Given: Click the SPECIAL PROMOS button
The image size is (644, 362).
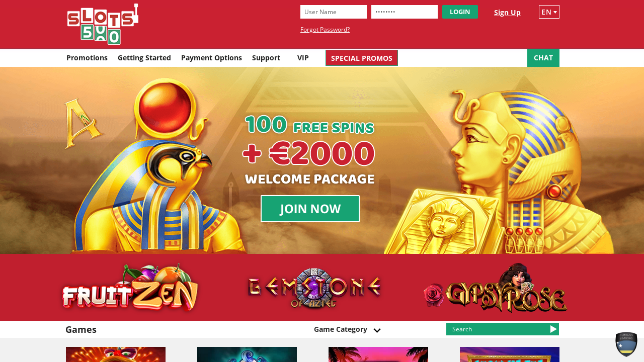Looking at the screenshot, I should [362, 58].
